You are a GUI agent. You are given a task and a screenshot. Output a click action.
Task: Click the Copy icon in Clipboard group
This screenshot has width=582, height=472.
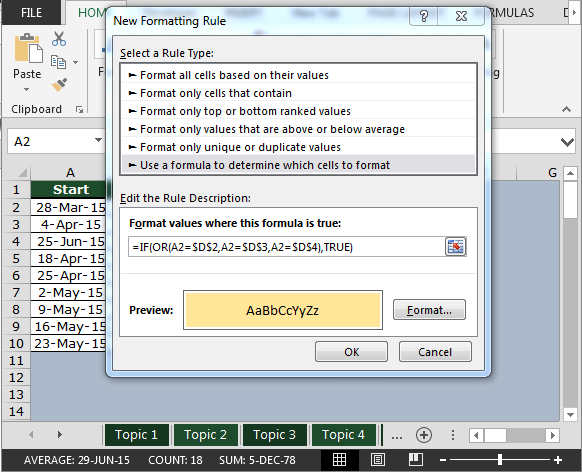59,62
